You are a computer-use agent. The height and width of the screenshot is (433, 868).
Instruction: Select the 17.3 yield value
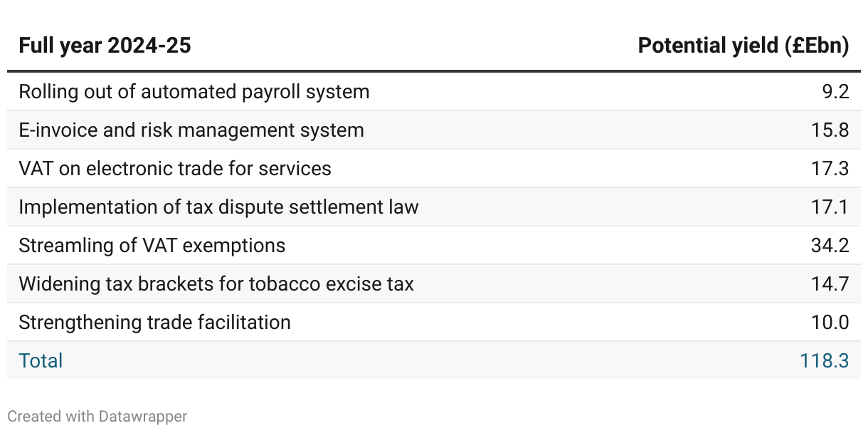831,169
